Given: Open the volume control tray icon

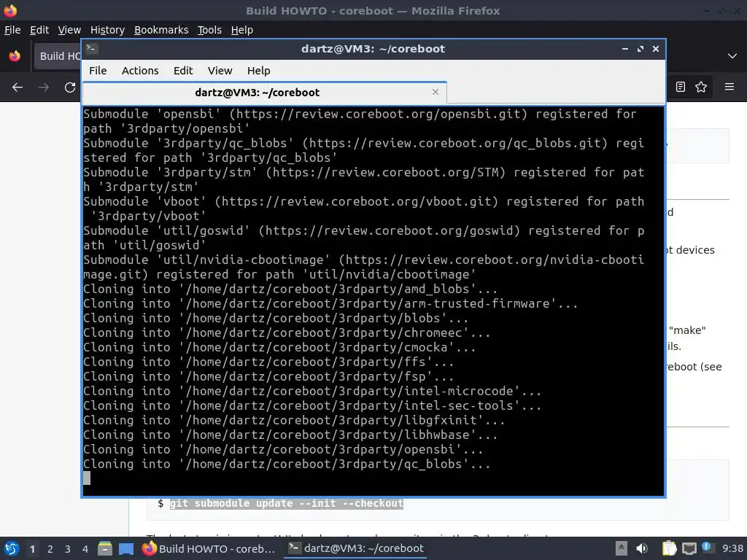Looking at the screenshot, I should point(642,548).
